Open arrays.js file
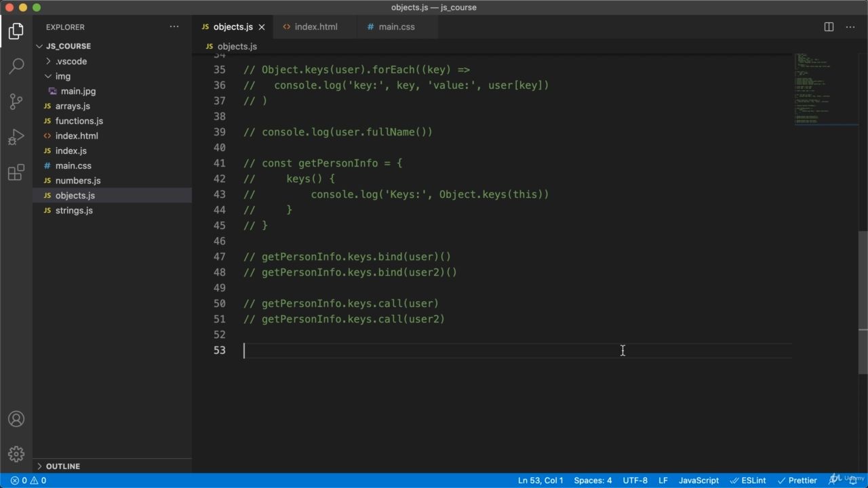Image resolution: width=868 pixels, height=488 pixels. click(x=73, y=106)
